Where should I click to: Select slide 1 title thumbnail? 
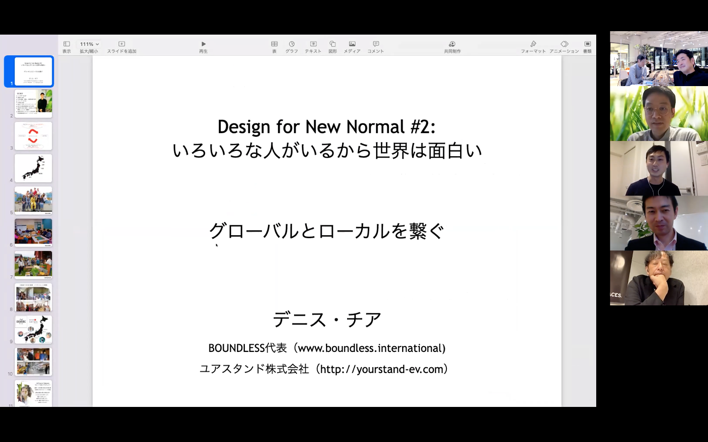(33, 71)
